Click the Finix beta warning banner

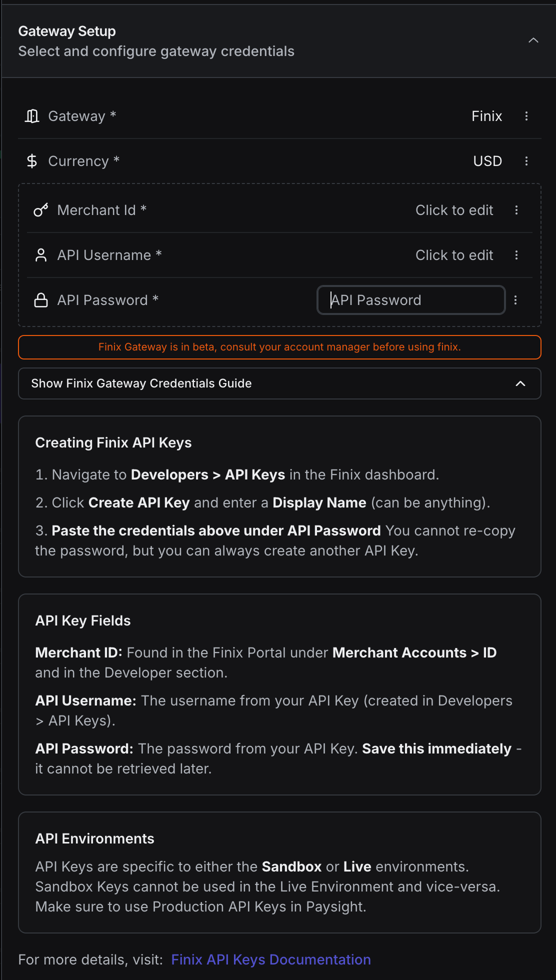tap(279, 347)
